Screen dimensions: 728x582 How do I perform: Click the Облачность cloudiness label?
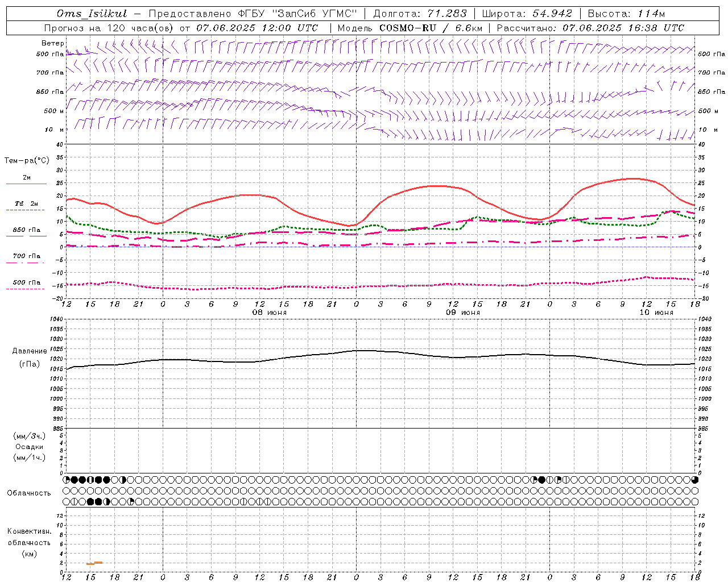pyautogui.click(x=30, y=493)
